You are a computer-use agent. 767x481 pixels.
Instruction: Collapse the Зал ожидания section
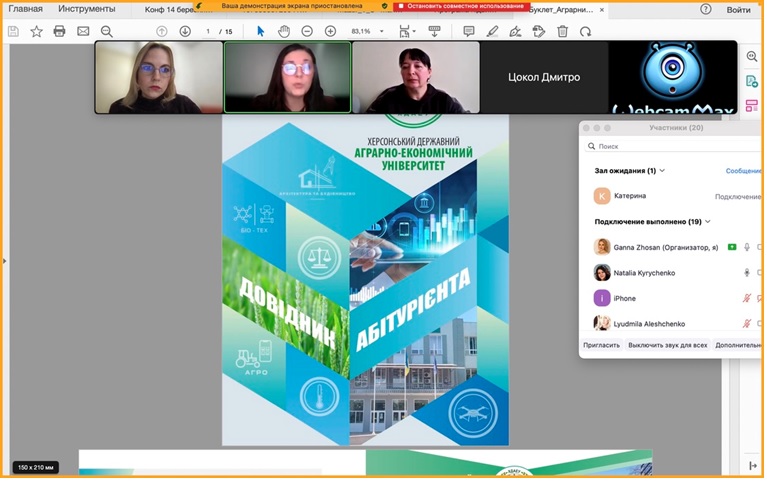coord(662,170)
